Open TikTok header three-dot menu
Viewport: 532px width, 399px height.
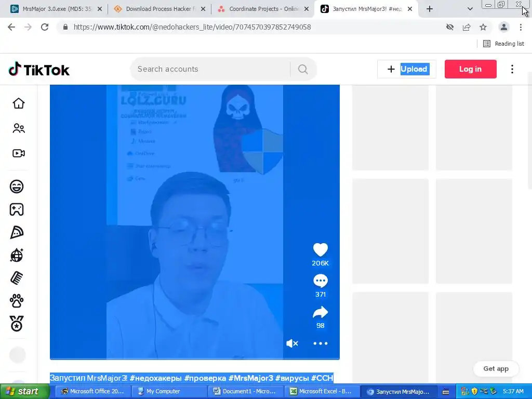(x=512, y=69)
